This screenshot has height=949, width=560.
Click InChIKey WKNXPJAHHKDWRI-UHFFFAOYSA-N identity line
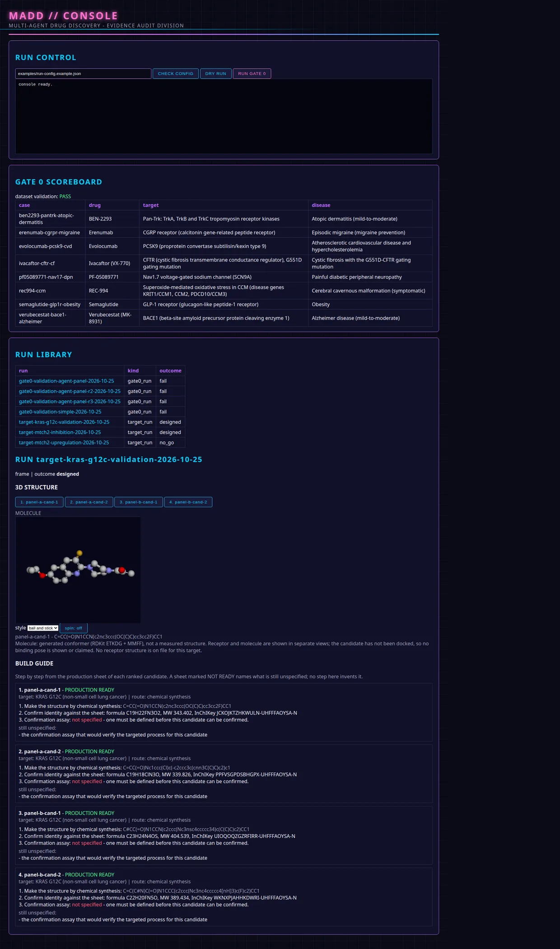pyautogui.click(x=158, y=898)
